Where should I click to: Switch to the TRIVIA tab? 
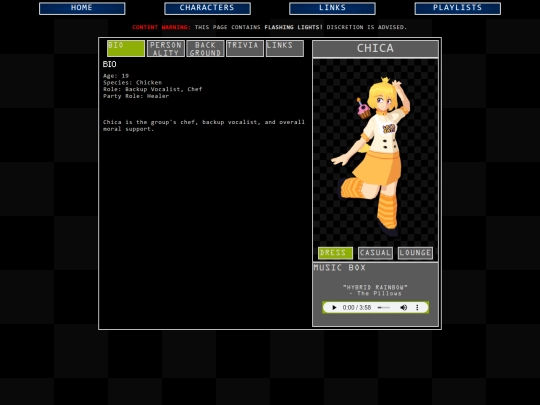pos(245,48)
